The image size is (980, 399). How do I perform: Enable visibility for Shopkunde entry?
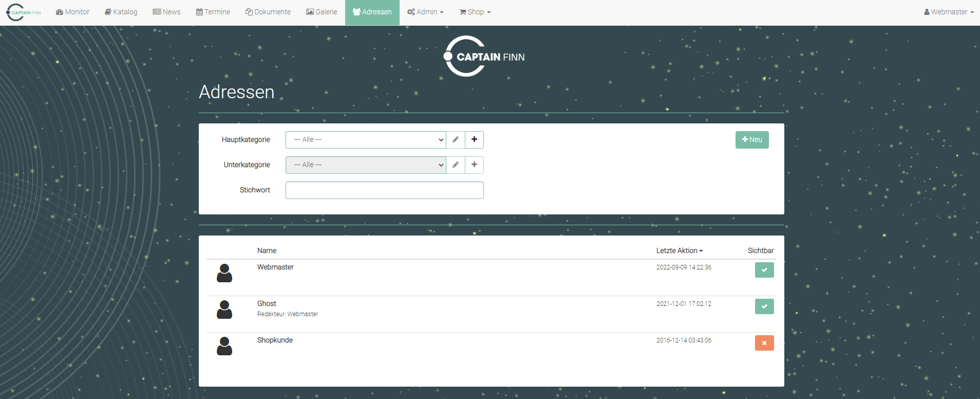tap(764, 343)
